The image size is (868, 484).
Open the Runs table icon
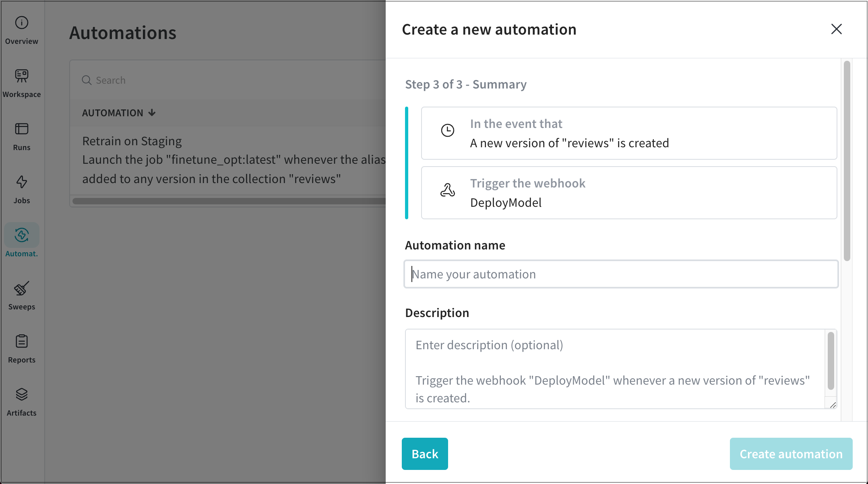(x=22, y=129)
